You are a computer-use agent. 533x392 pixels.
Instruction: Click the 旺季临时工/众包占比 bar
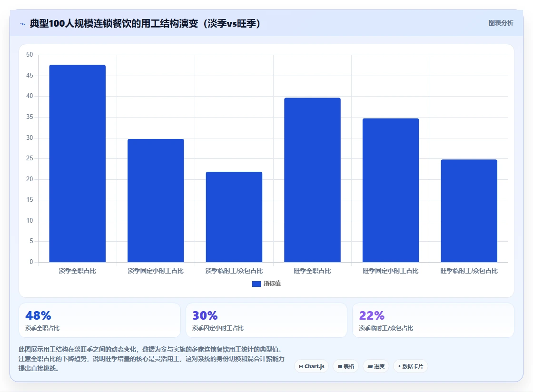[469, 211]
